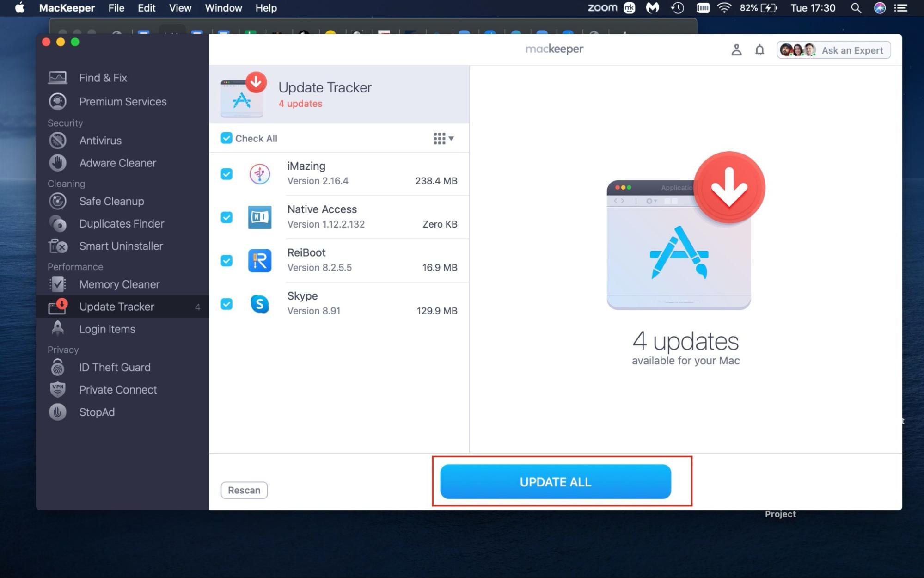Select Update Tracker in the sidebar

click(x=122, y=307)
